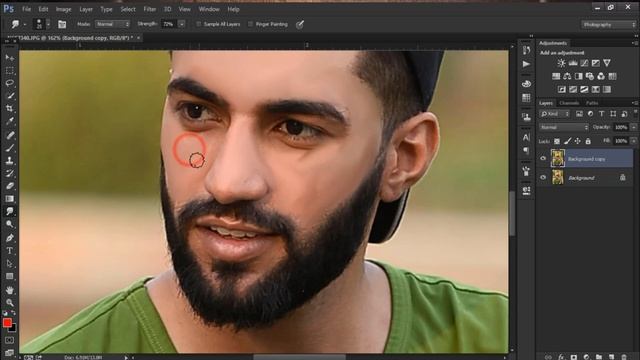The width and height of the screenshot is (640, 360).
Task: Hide the Background copy layer
Action: click(543, 158)
